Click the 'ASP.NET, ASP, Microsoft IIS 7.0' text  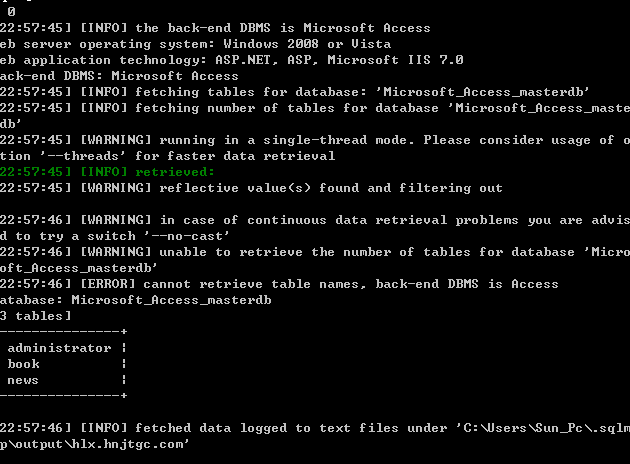click(339, 60)
